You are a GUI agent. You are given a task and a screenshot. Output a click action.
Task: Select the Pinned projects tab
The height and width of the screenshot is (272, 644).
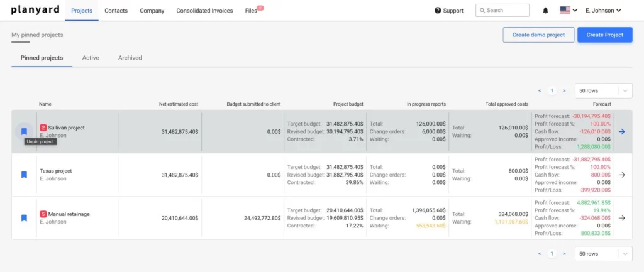[42, 58]
